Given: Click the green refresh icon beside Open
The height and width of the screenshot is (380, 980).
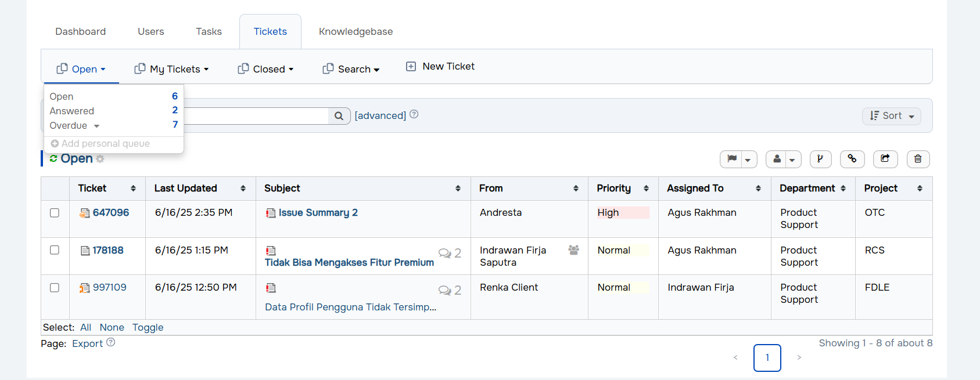Looking at the screenshot, I should [x=53, y=159].
